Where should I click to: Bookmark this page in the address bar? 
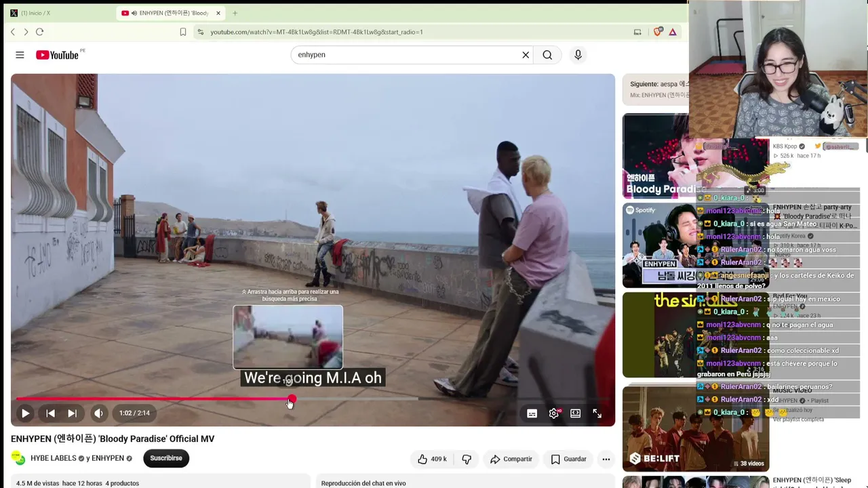pyautogui.click(x=183, y=32)
